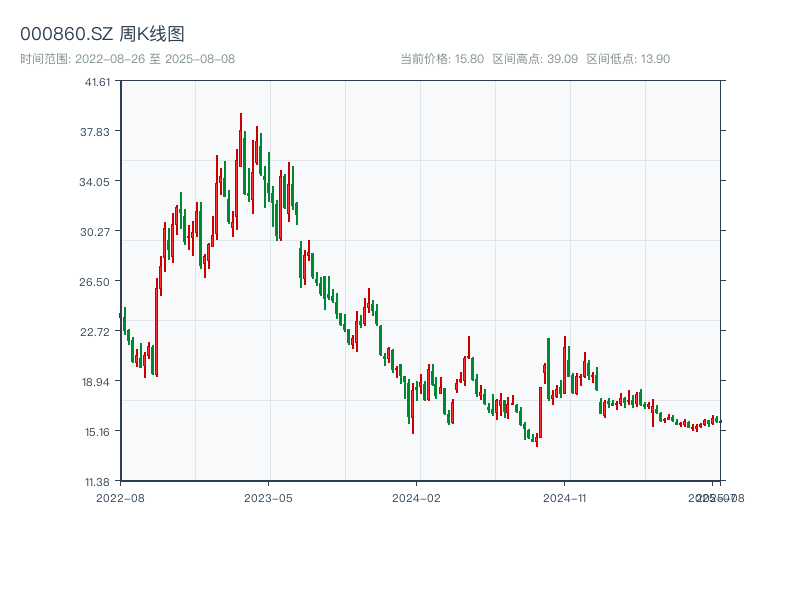Click the y-axis label 30.27
800x600 pixels.
click(x=95, y=232)
